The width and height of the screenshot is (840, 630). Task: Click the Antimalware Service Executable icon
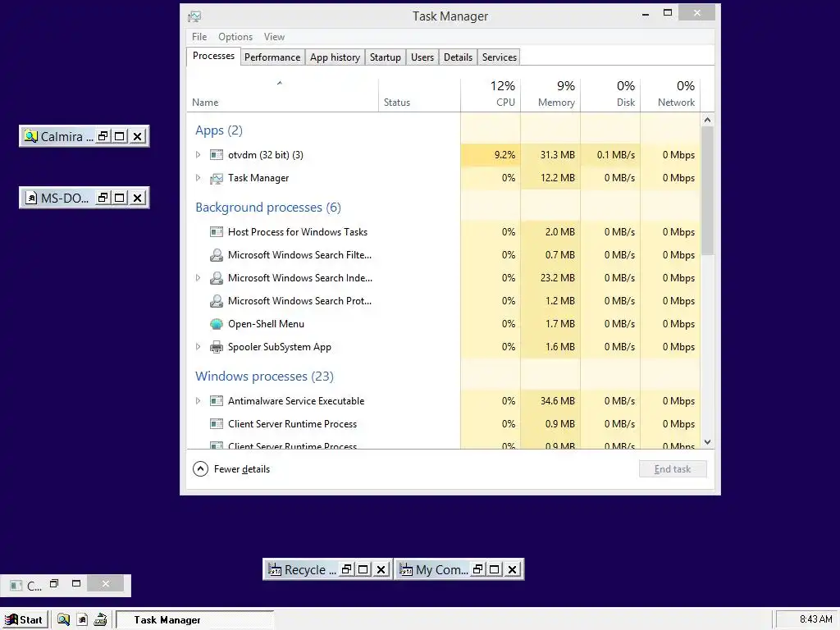click(x=217, y=400)
